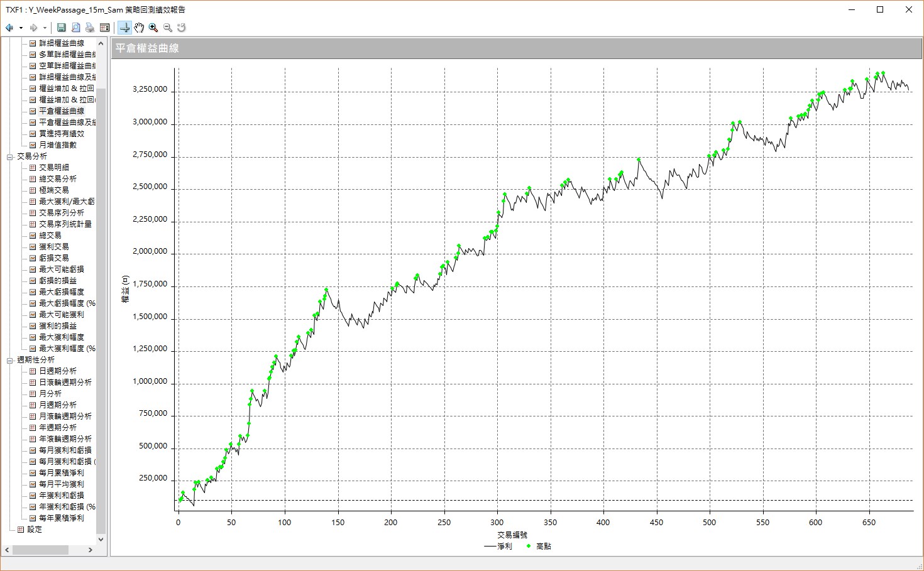The width and height of the screenshot is (924, 571).
Task: Open 月滾輪週期分析 report
Action: (65, 416)
